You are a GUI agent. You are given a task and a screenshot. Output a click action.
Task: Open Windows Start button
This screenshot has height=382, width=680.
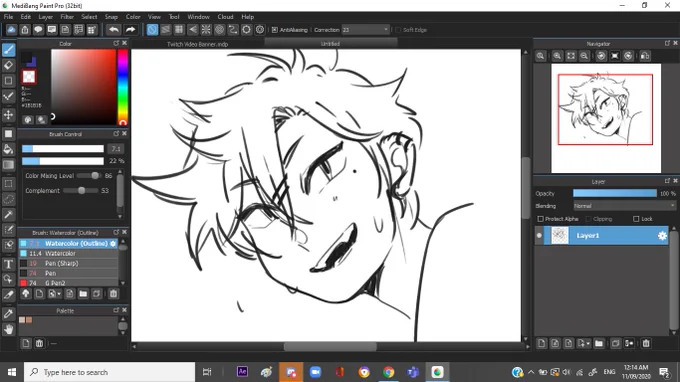(x=12, y=372)
